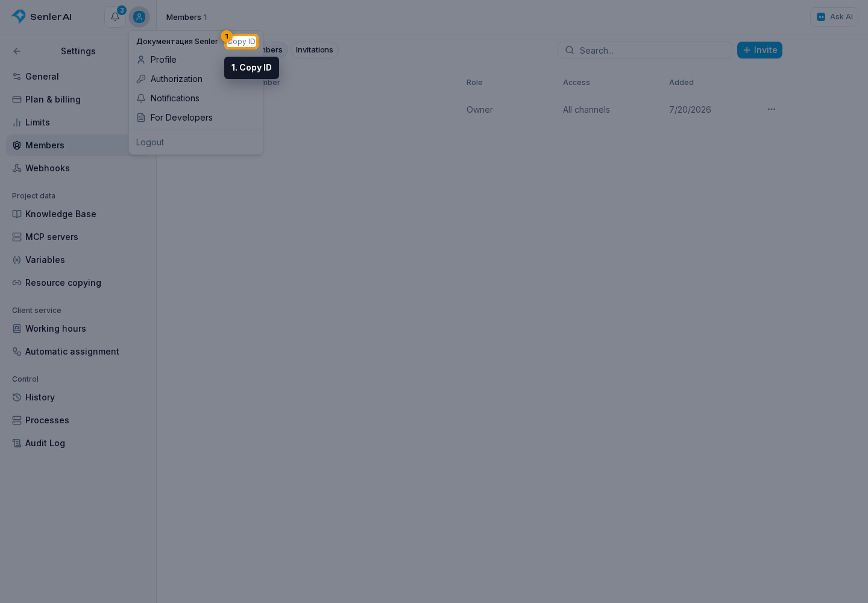868x603 pixels.
Task: Open Processes page
Action: pos(77,420)
